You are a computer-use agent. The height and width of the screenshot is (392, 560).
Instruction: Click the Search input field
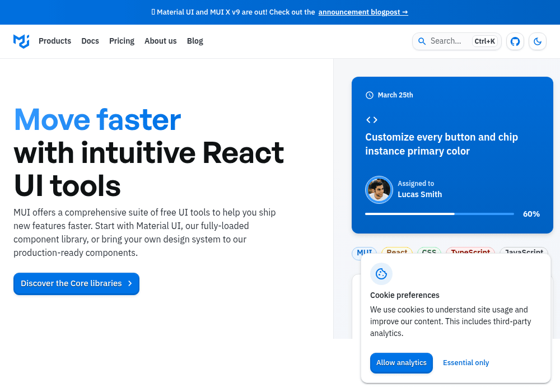tap(457, 41)
